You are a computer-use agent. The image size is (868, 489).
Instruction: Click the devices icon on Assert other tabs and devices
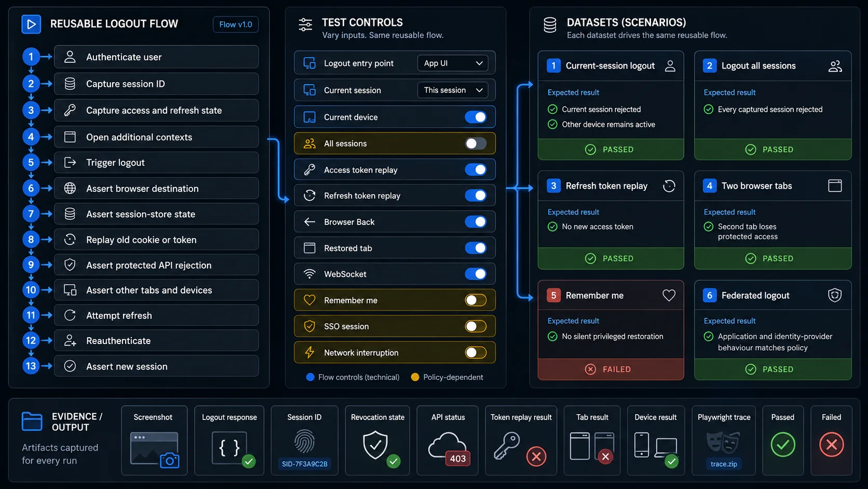point(70,290)
